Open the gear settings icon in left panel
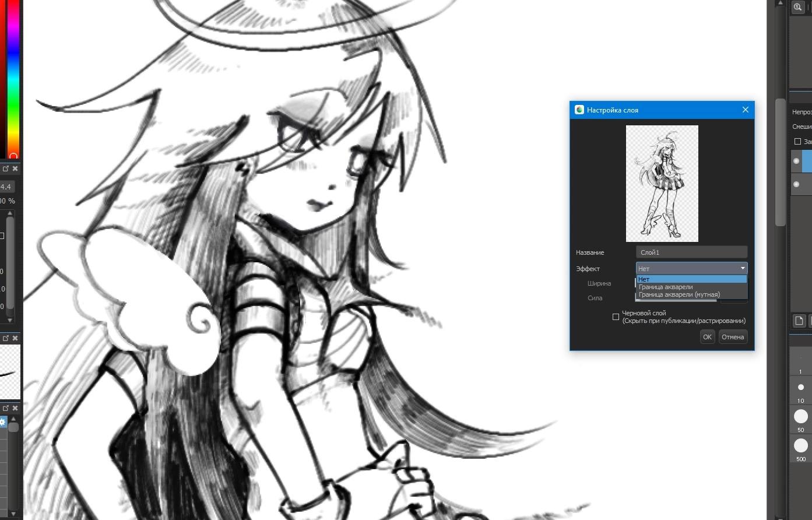This screenshot has height=520, width=812. tap(2, 422)
